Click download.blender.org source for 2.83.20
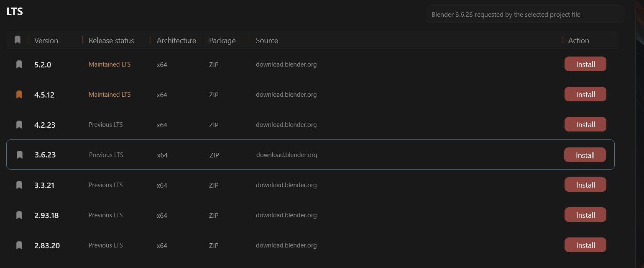The width and height of the screenshot is (644, 268). pos(286,245)
